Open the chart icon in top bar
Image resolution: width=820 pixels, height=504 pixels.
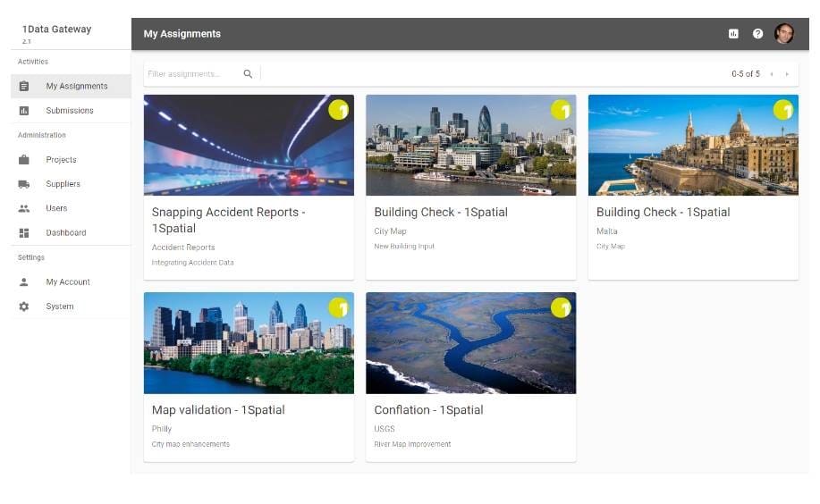click(x=733, y=34)
